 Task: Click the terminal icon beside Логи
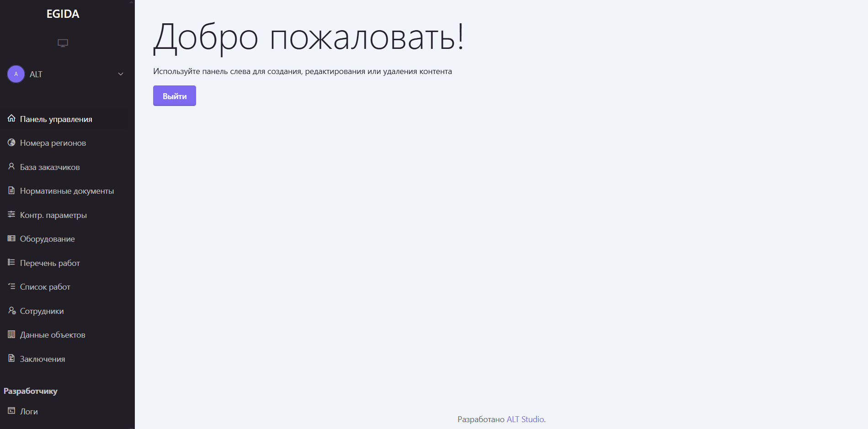pos(11,411)
